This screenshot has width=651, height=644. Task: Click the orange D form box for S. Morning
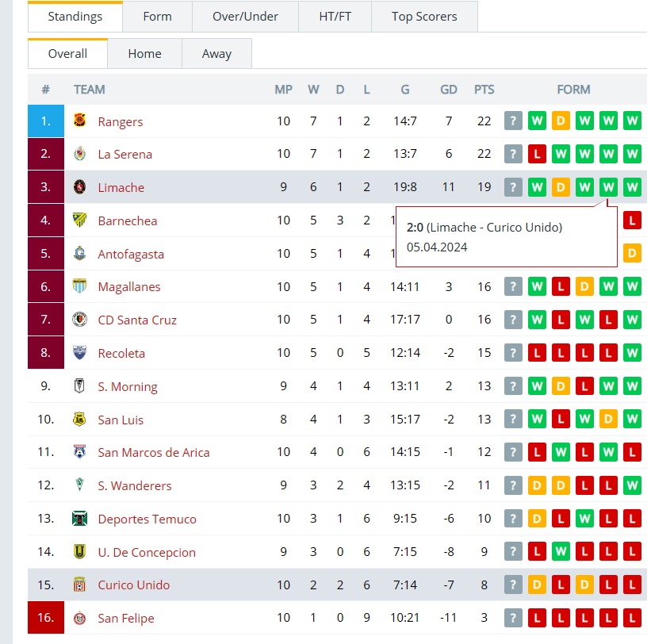[561, 386]
